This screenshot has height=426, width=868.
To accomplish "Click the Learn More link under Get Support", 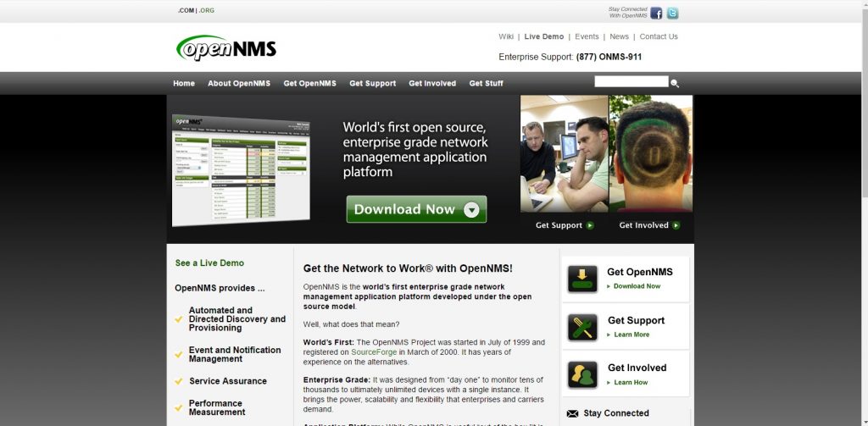I will [632, 335].
